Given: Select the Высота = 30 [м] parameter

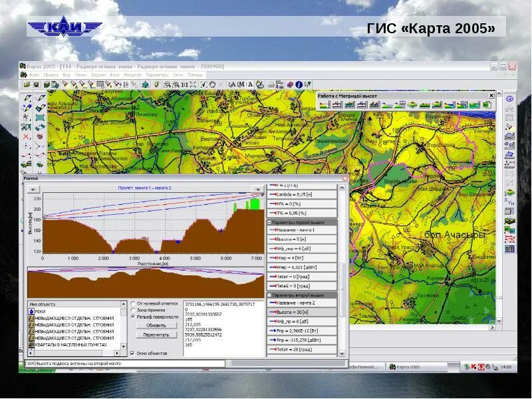Looking at the screenshot, I should point(302,312).
